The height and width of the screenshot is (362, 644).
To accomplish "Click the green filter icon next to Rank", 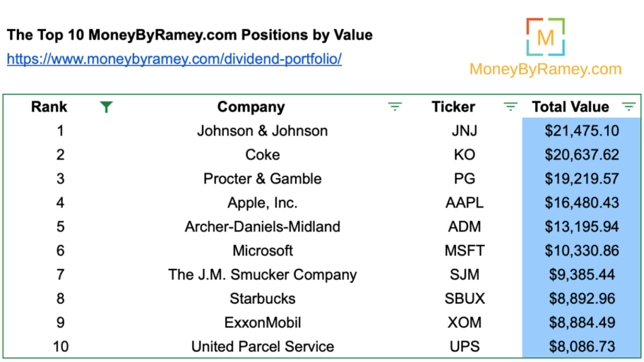I will click(x=106, y=107).
